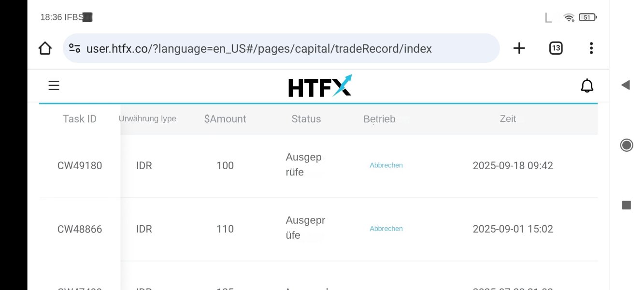Show the open tabs switcher

coord(556,48)
